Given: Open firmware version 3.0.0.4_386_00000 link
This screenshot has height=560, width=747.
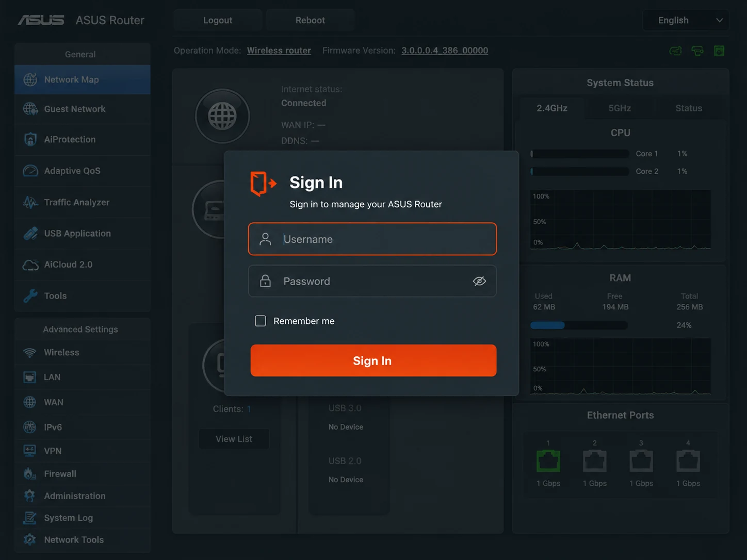Looking at the screenshot, I should click(445, 51).
